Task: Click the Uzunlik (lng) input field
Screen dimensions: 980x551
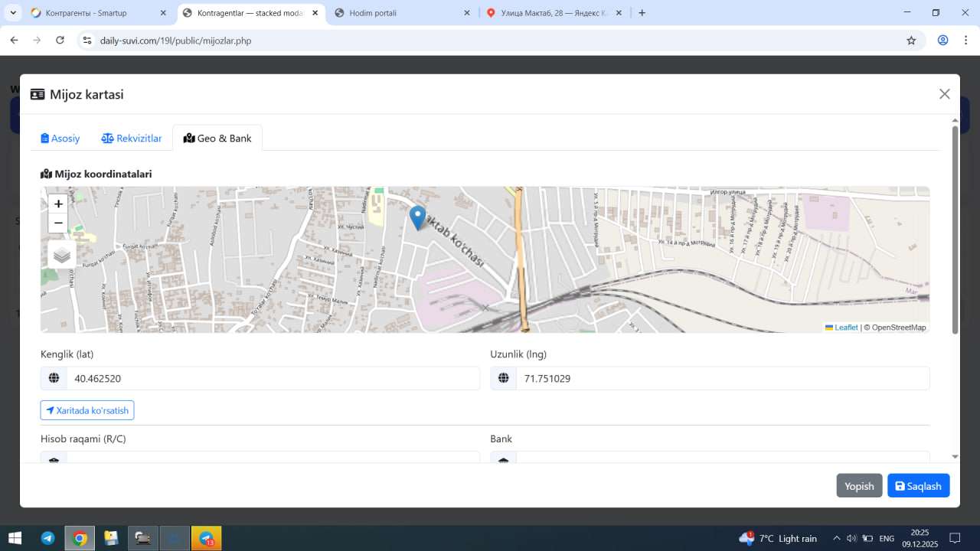Action: (x=722, y=378)
